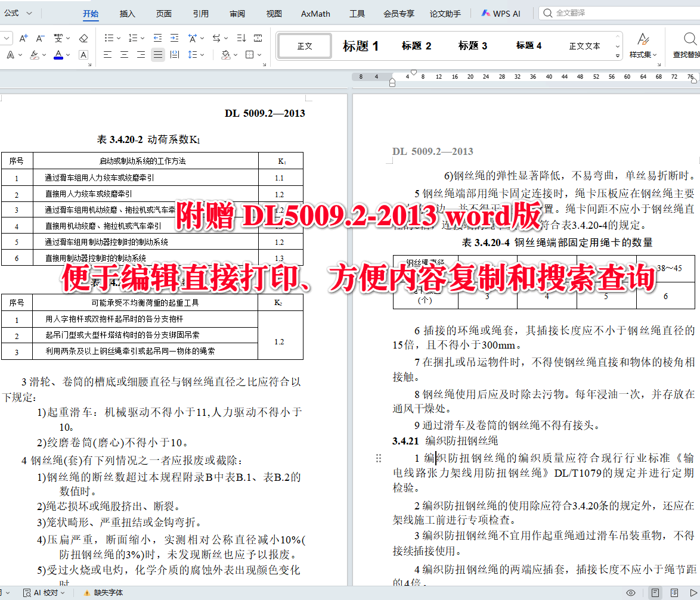Switch to page layout view icon
Screen dimensions: 700x600
[655, 593]
